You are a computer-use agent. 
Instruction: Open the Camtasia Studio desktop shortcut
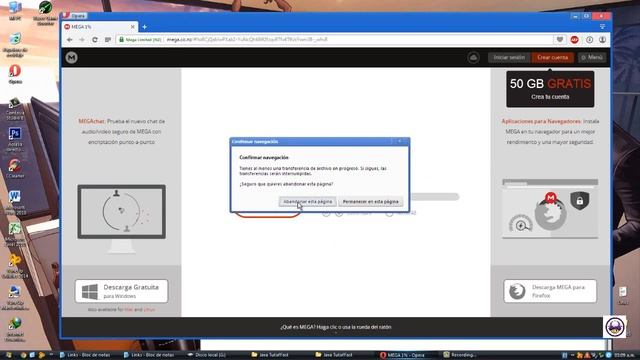click(15, 109)
